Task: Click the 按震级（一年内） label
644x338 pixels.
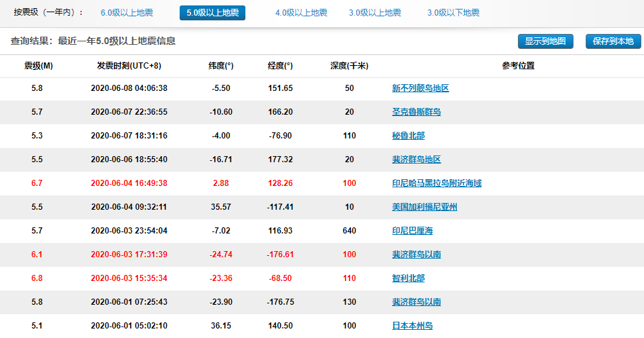Action: (x=48, y=12)
